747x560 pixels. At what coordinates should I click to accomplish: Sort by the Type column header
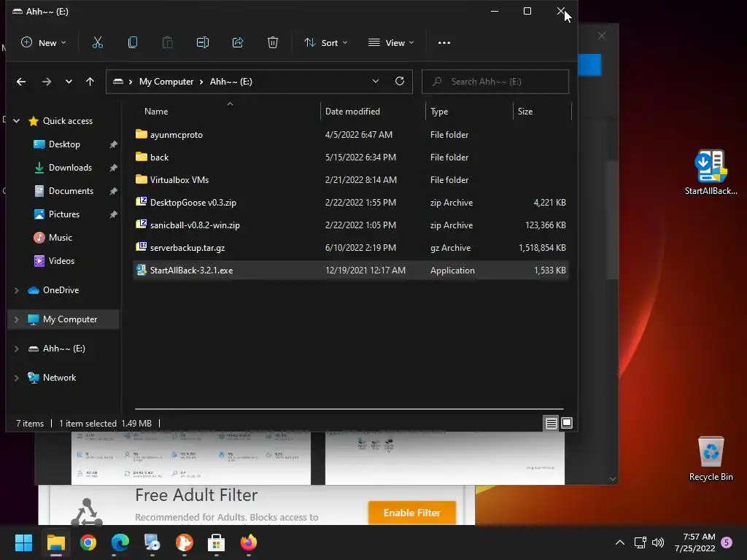coord(469,112)
